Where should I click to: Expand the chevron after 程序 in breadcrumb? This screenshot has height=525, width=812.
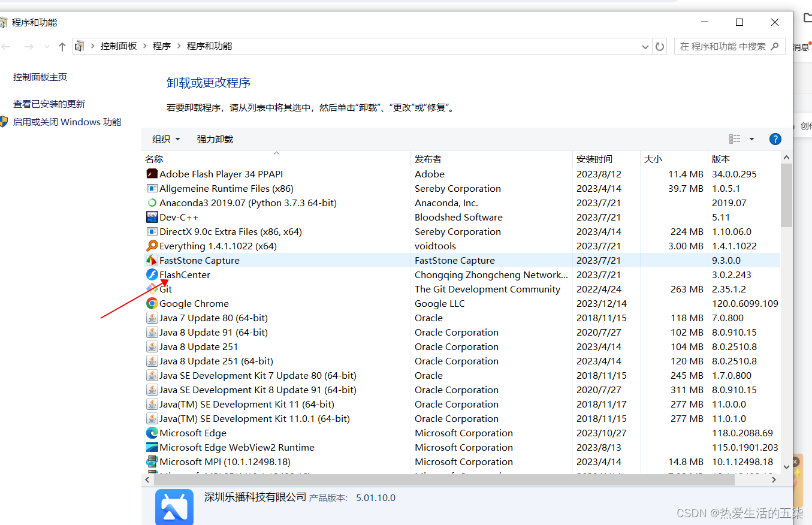point(179,46)
